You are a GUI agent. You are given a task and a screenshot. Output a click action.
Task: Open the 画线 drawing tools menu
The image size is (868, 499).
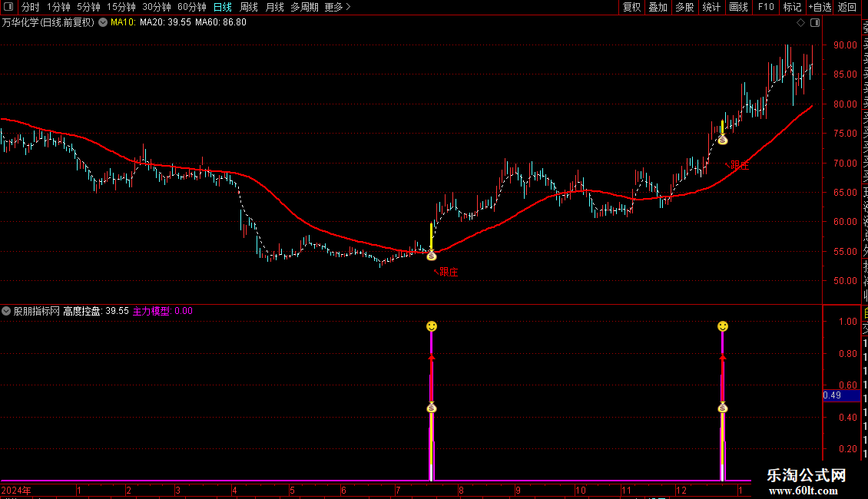click(738, 7)
